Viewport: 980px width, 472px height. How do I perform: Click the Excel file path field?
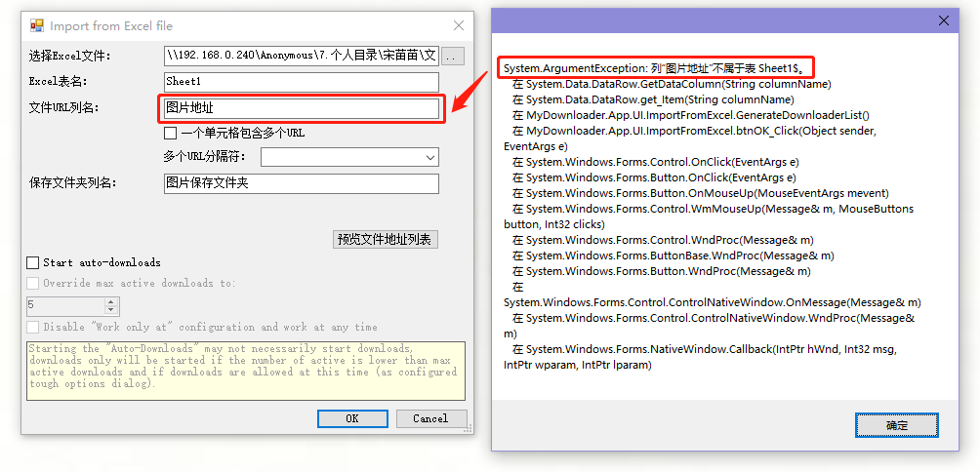point(301,56)
